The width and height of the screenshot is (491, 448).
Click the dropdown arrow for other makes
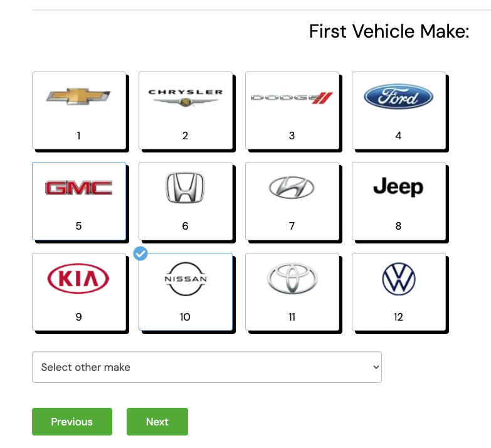click(x=376, y=367)
